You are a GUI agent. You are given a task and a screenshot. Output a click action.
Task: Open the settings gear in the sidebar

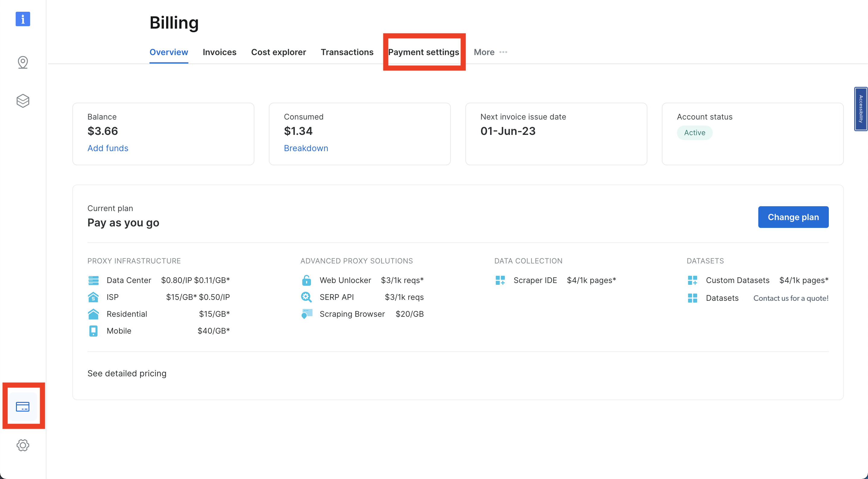[23, 445]
